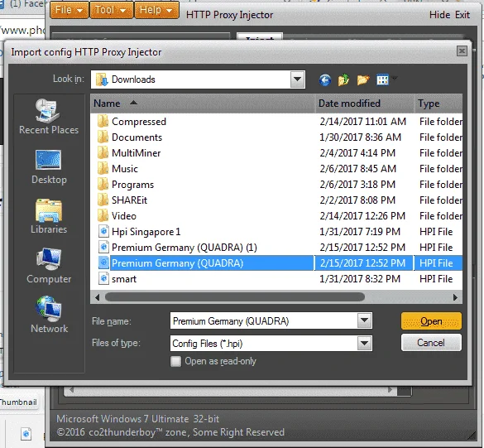Open the Help menu in HTTP Proxy Injector
The width and height of the screenshot is (484, 448).
tap(156, 10)
